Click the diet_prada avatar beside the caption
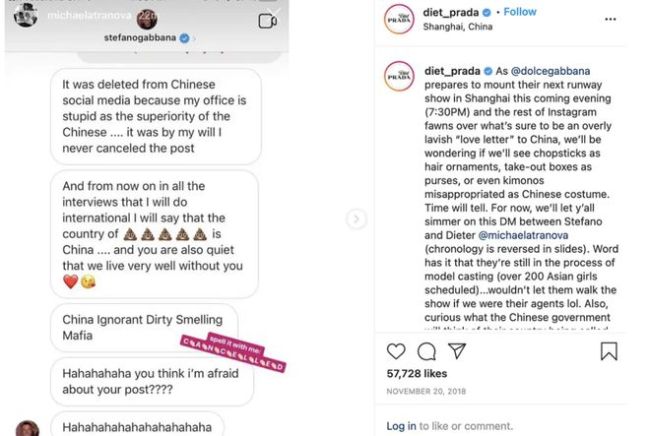This screenshot has width=650, height=436. tap(399, 77)
